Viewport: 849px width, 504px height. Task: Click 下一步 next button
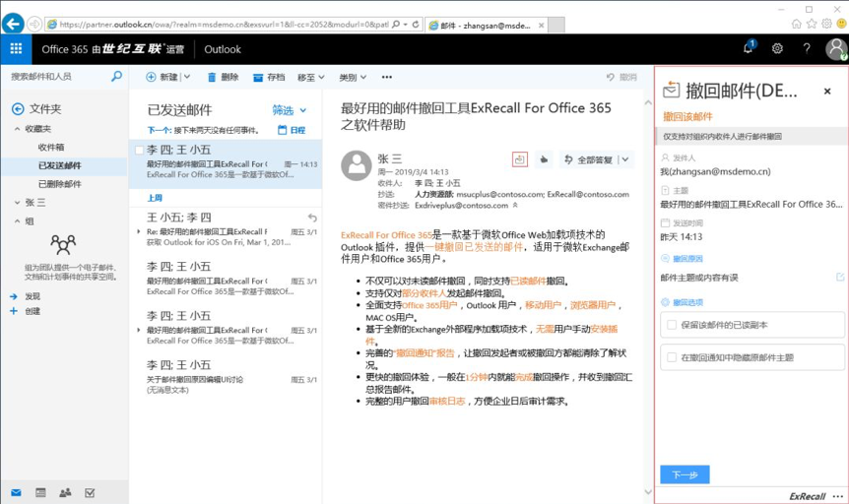pyautogui.click(x=685, y=474)
